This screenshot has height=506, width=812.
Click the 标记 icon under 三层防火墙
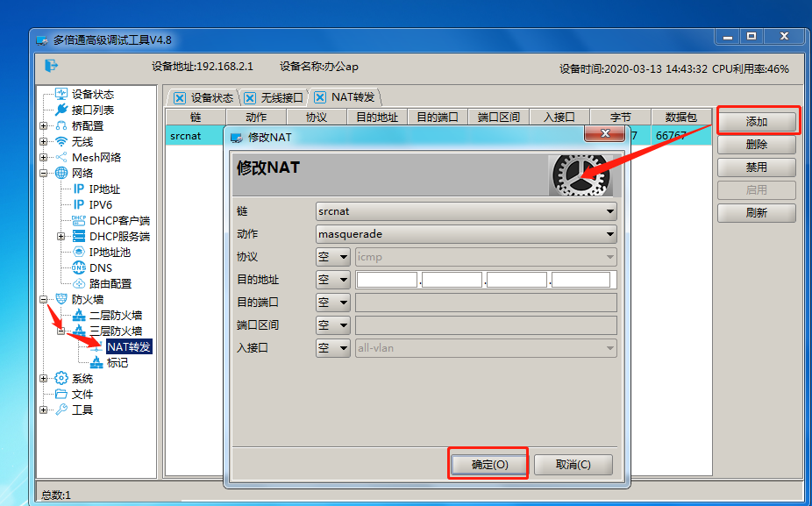(x=96, y=362)
